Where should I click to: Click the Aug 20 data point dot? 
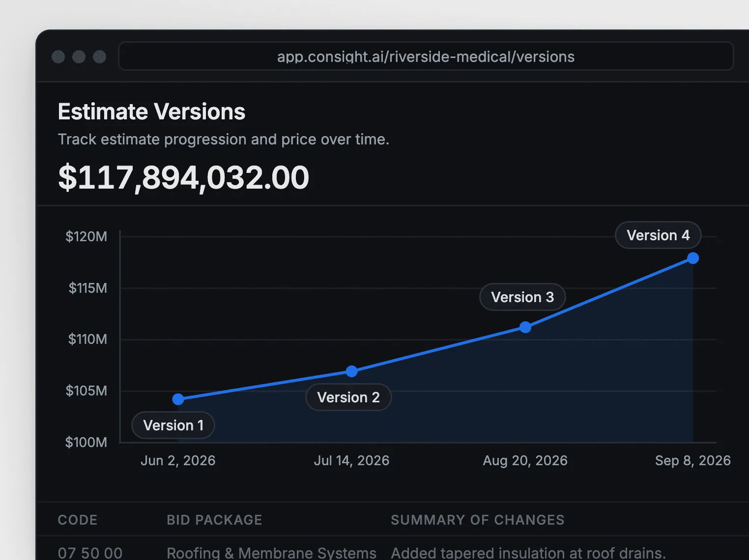[525, 327]
